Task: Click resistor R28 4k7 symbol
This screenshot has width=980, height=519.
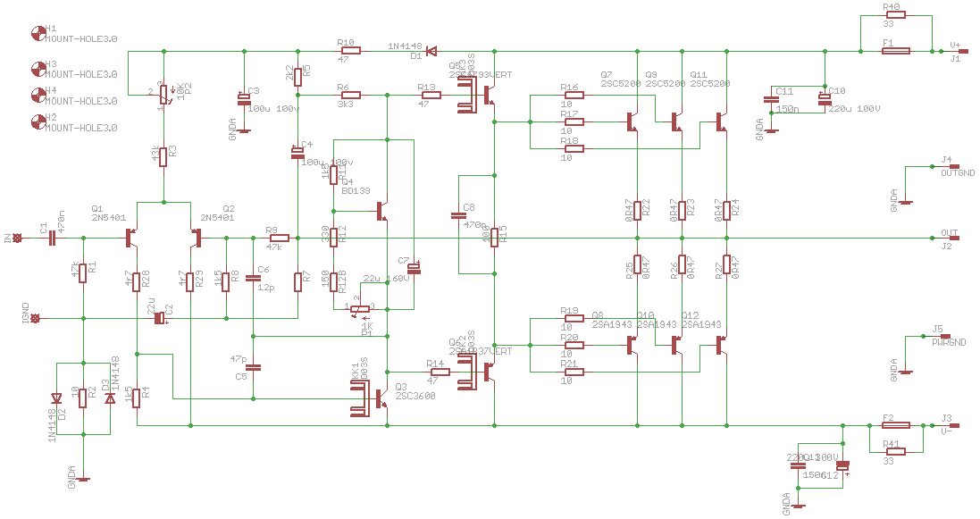Action: click(137, 282)
